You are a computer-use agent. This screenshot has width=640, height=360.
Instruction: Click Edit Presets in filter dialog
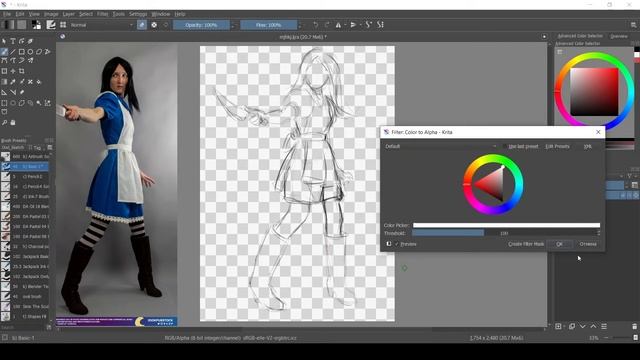click(557, 146)
